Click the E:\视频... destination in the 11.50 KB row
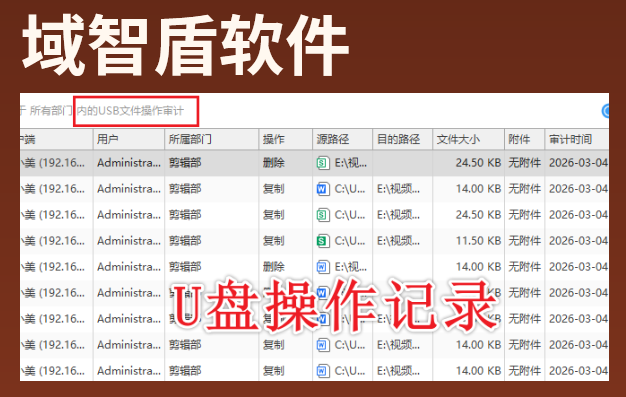 398,241
